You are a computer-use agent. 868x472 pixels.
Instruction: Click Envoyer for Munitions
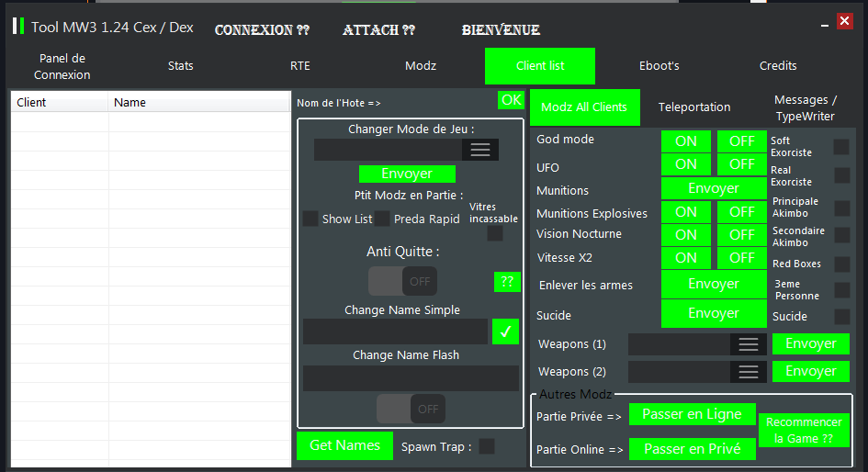point(714,188)
